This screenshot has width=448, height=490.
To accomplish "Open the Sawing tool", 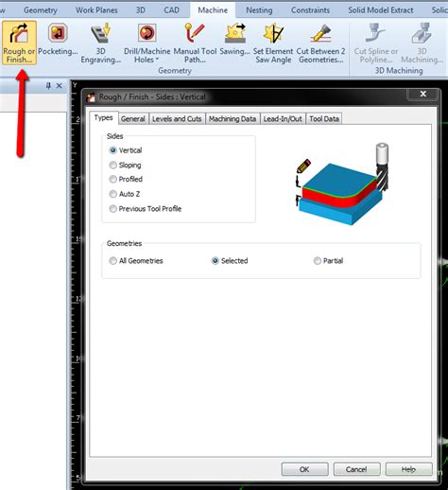I will (234, 40).
